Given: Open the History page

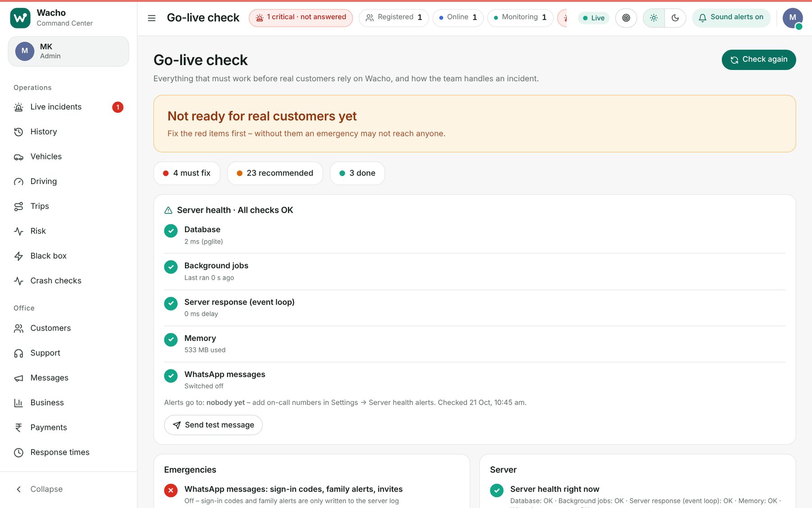Looking at the screenshot, I should (x=68, y=132).
